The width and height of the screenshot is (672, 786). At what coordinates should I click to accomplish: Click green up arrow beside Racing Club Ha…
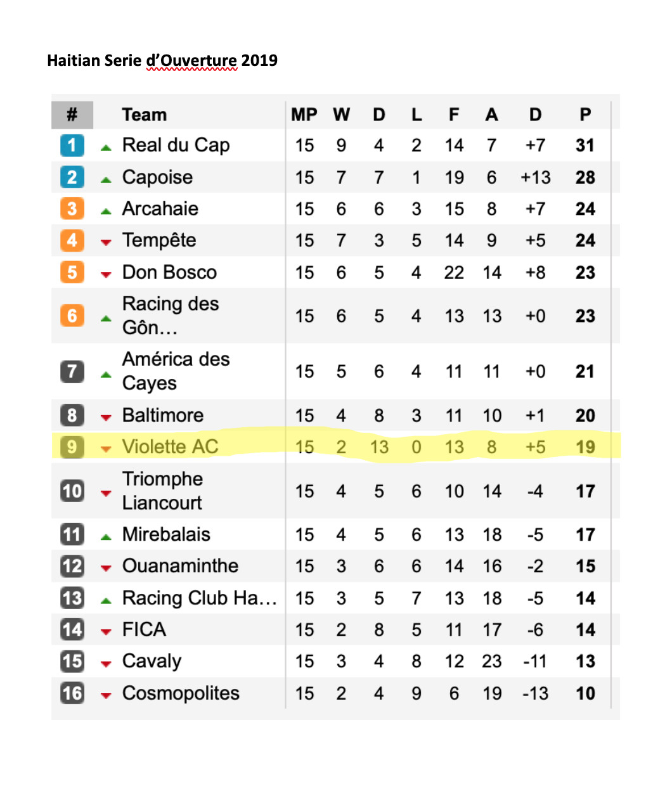click(106, 600)
